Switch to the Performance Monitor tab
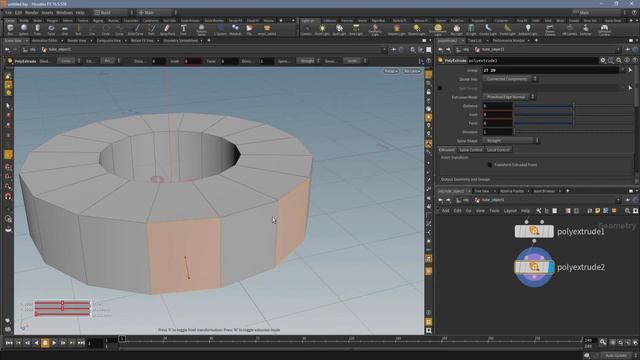 (x=509, y=41)
